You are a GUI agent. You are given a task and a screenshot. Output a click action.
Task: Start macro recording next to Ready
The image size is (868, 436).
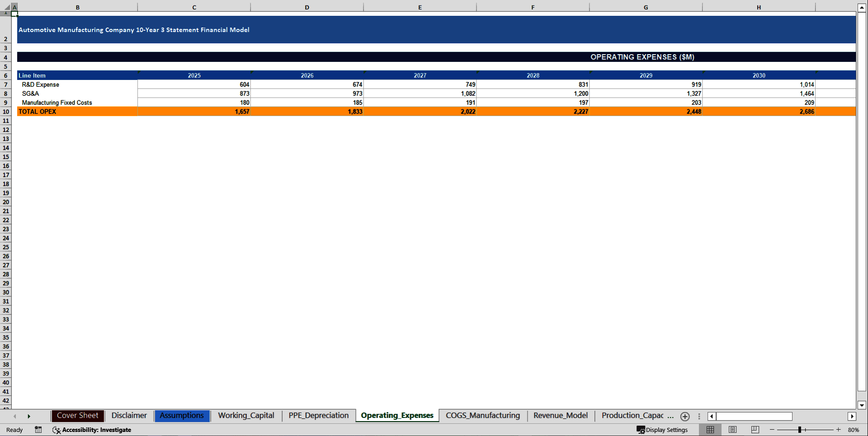pyautogui.click(x=38, y=430)
